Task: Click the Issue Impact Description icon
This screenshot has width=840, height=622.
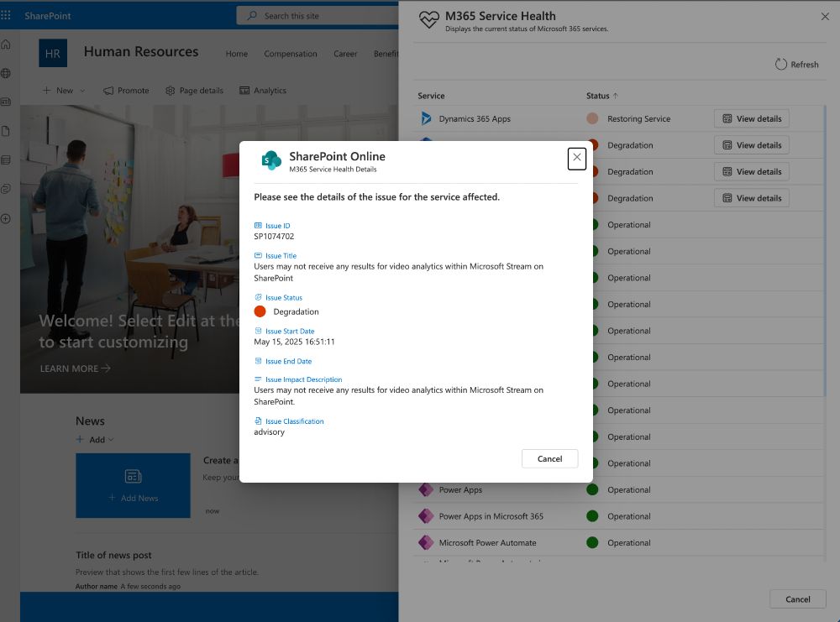Action: coord(258,379)
